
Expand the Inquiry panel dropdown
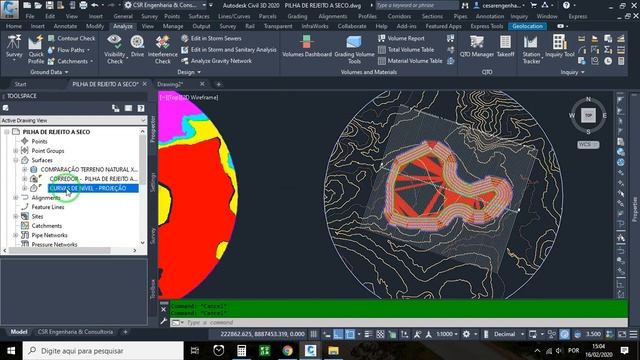[572, 72]
